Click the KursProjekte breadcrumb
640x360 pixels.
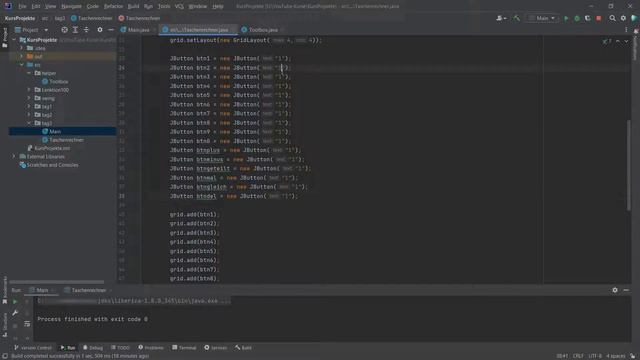pos(20,18)
